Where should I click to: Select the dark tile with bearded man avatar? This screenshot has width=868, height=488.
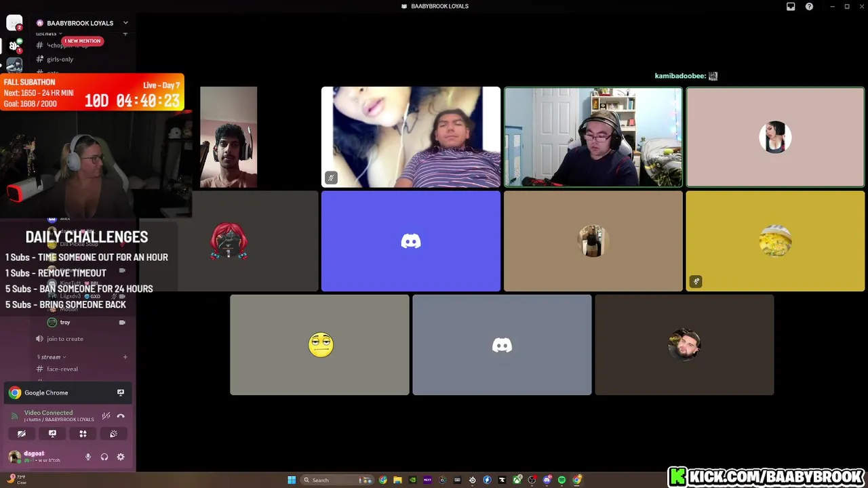click(684, 344)
